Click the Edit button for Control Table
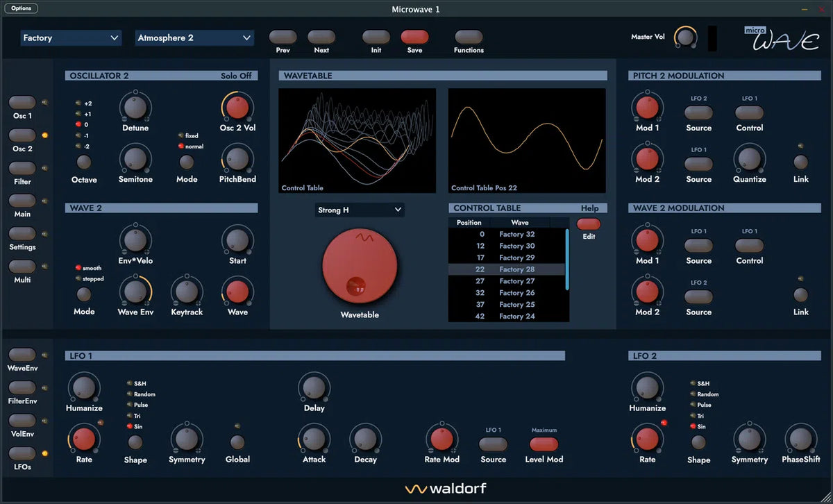This screenshot has height=504, width=833. (588, 224)
